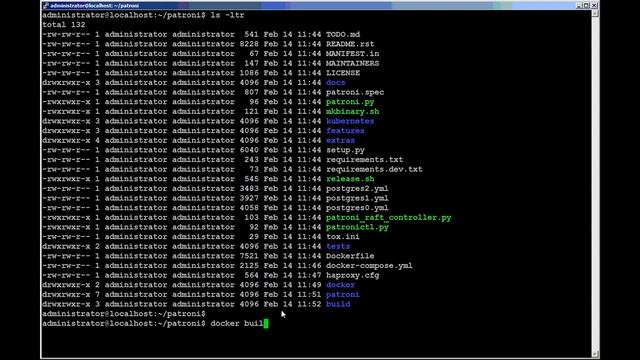Maximize the terminal window

coord(586,5)
